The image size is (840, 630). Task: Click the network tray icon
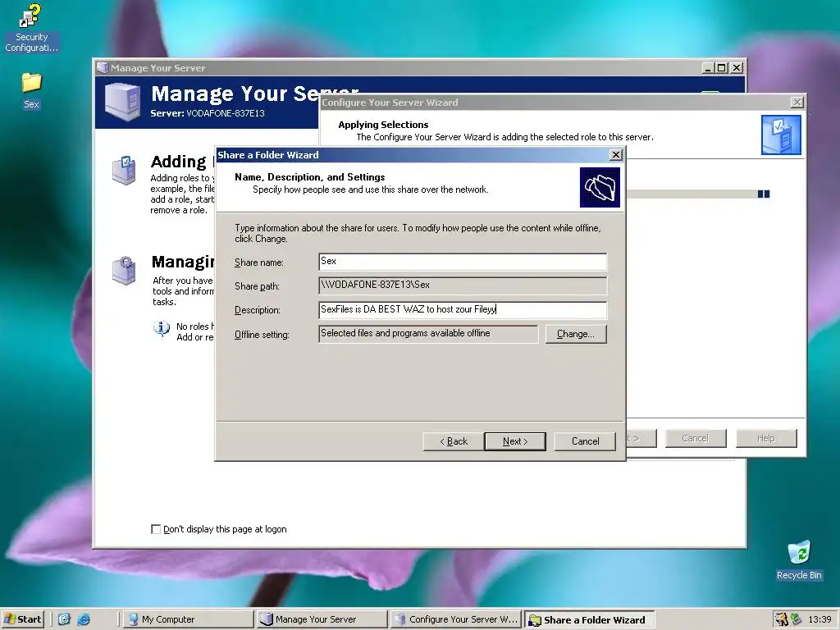[796, 619]
